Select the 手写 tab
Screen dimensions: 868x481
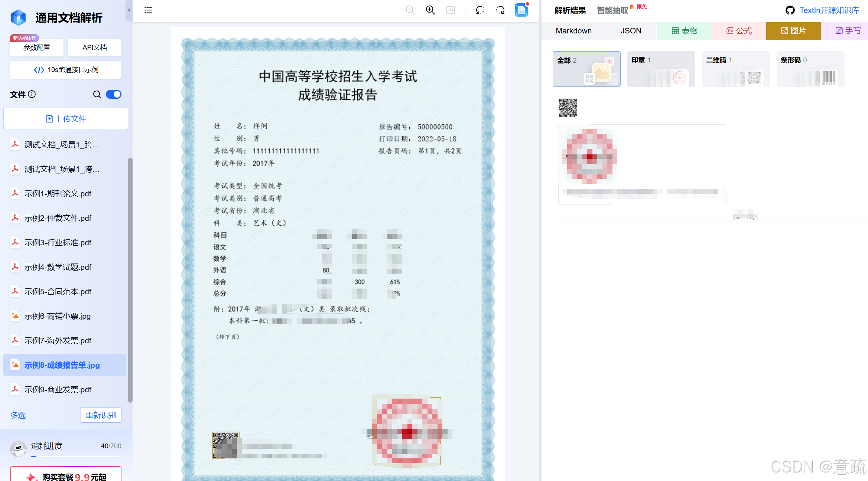coord(845,31)
